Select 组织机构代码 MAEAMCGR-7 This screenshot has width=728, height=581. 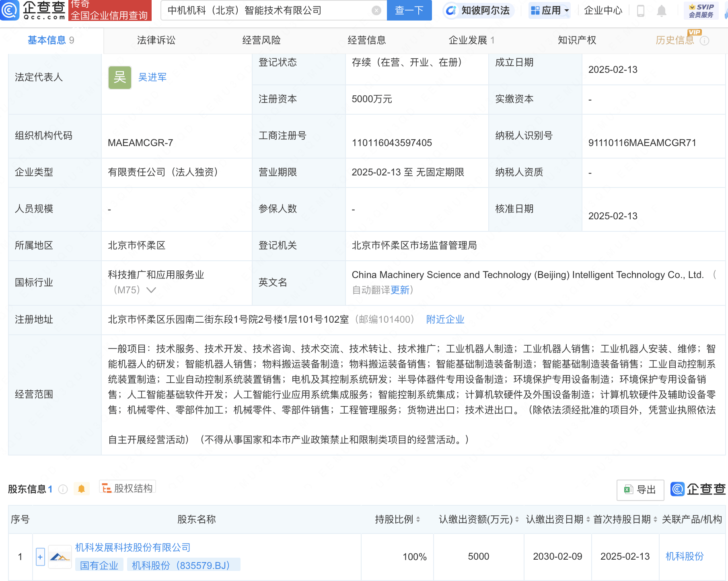tap(140, 143)
